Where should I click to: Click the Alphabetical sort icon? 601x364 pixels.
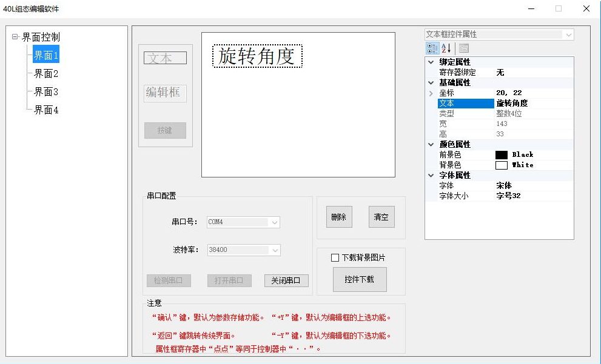click(446, 48)
